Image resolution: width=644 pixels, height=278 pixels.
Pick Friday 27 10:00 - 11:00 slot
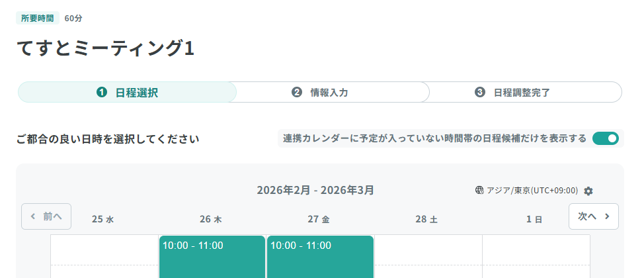point(321,256)
